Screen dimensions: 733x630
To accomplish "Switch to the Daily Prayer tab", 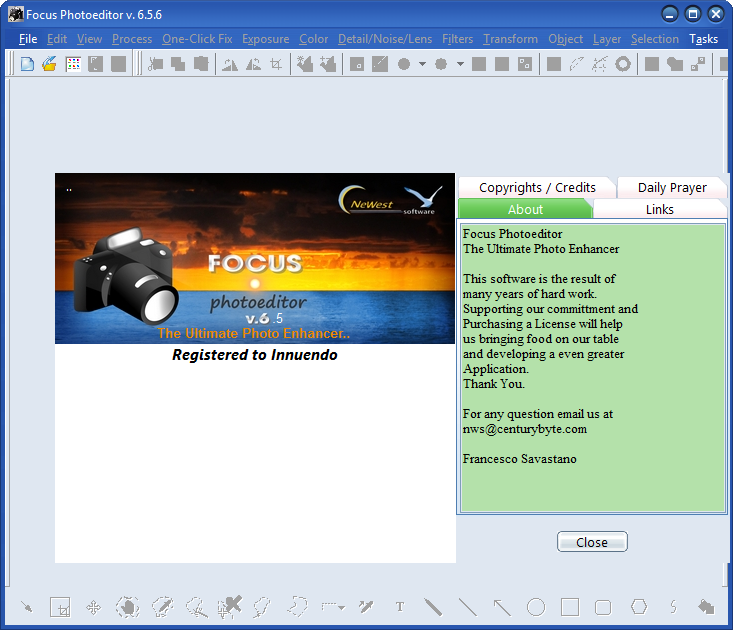I will click(672, 187).
